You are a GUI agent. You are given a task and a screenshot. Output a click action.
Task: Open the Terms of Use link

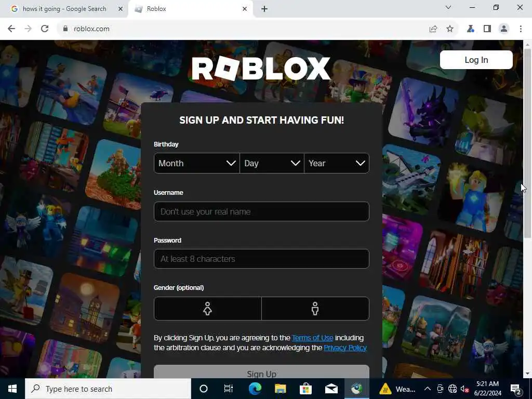(x=312, y=338)
